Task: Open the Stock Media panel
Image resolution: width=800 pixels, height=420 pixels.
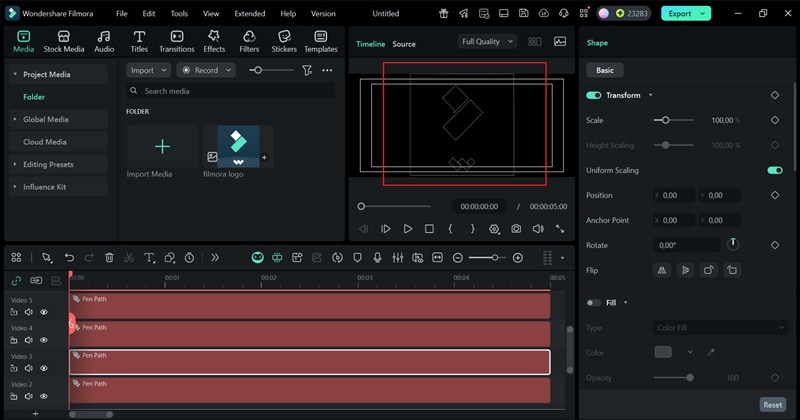Action: [63, 41]
